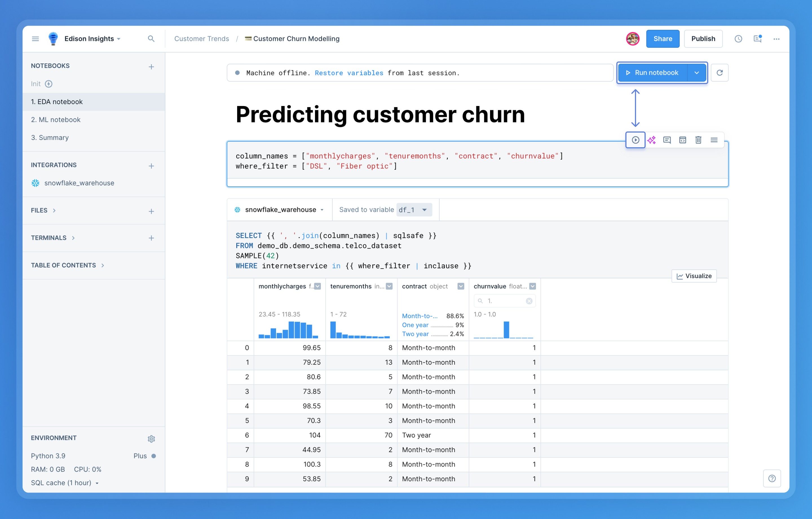Add a comment to the cell
The width and height of the screenshot is (812, 519).
[x=667, y=140]
